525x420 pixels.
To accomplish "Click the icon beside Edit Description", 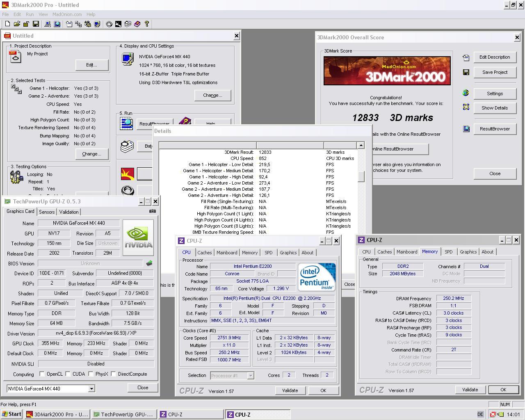I will (466, 57).
